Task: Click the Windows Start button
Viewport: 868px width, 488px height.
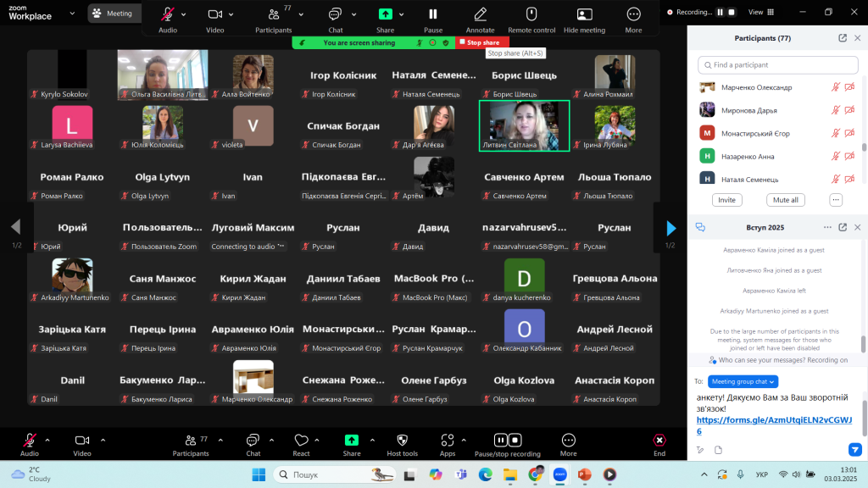Action: tap(259, 474)
